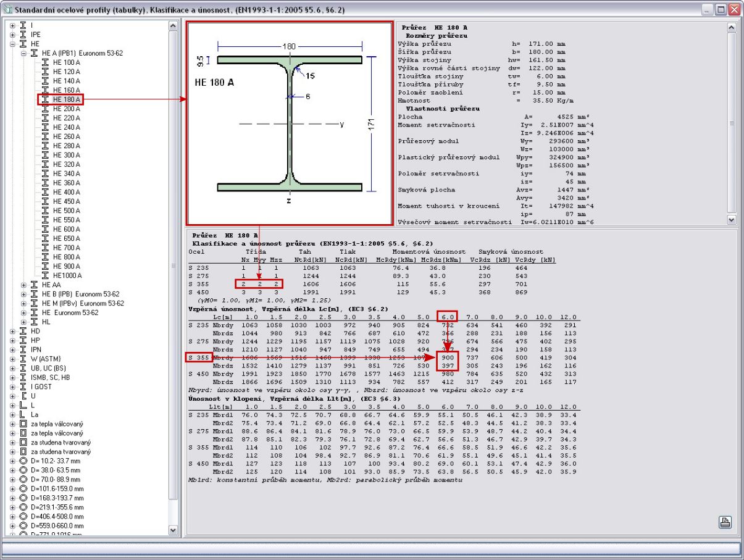Expand the HE M (IPBv) Euronorm 53-62 node
Screen dimensions: 744x560
(24, 303)
